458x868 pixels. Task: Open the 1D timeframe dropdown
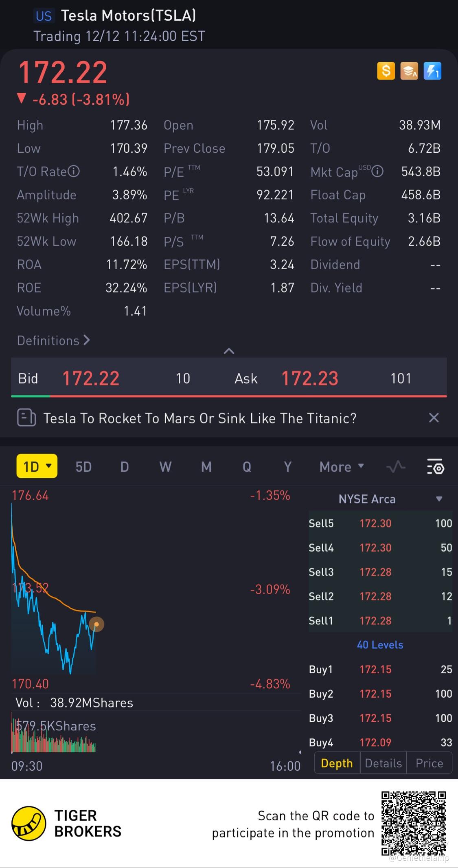pyautogui.click(x=37, y=466)
